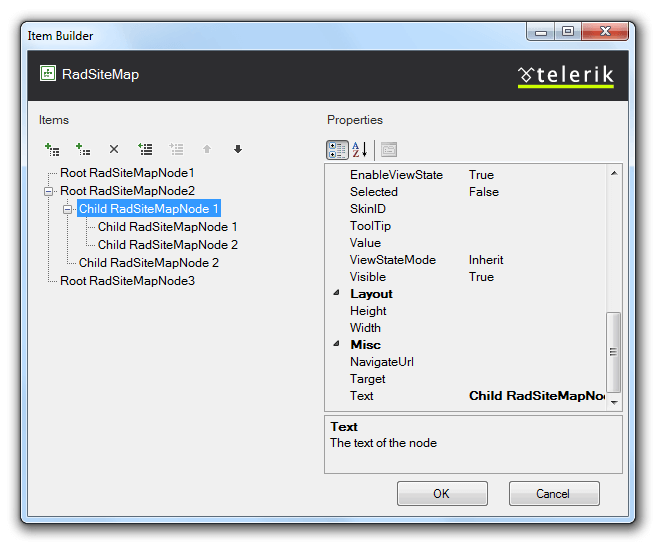Click the Add root item icon
The image size is (666, 554).
[x=52, y=149]
